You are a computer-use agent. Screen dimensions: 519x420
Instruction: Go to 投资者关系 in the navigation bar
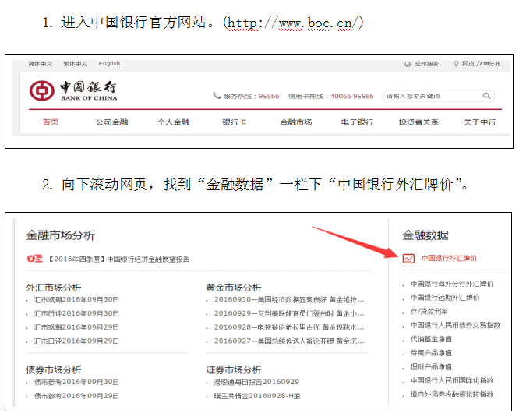418,122
